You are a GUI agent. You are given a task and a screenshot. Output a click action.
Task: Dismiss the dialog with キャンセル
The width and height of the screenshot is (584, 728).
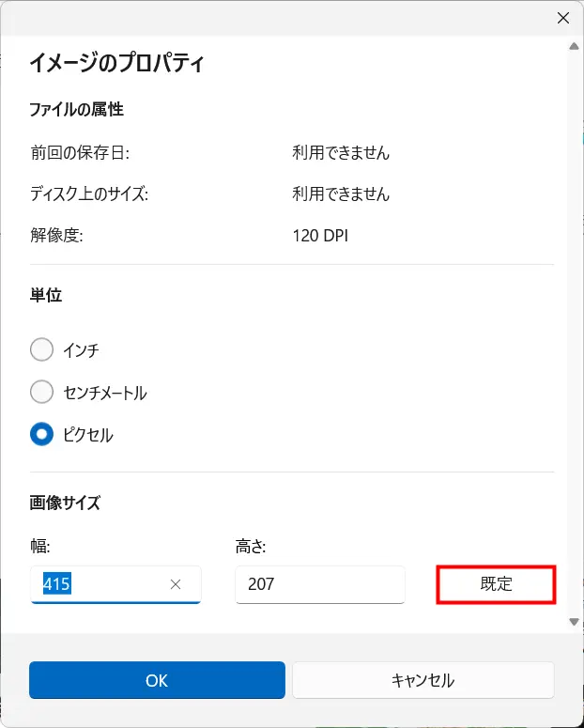click(423, 680)
